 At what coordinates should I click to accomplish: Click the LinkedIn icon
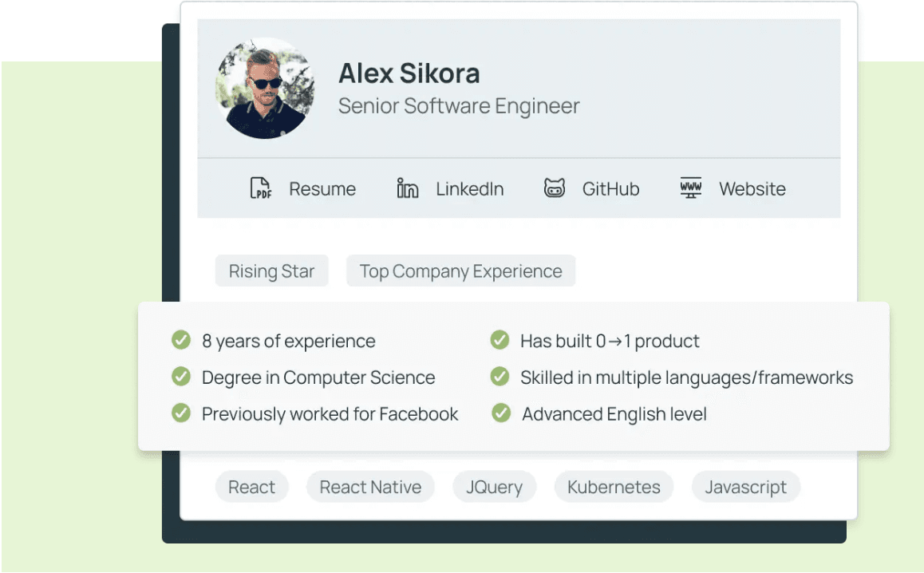coord(407,188)
